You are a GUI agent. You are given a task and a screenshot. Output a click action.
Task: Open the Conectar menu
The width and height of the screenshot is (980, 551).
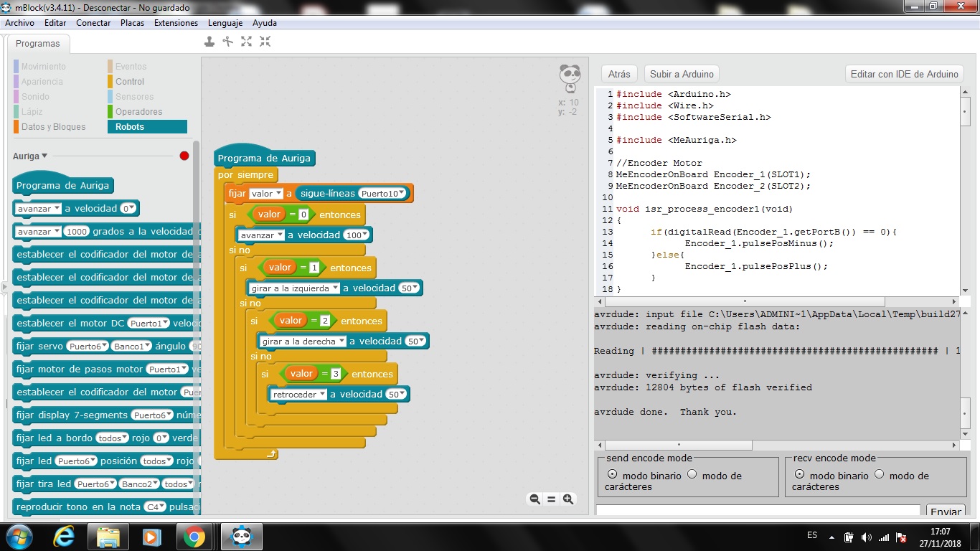tap(93, 23)
